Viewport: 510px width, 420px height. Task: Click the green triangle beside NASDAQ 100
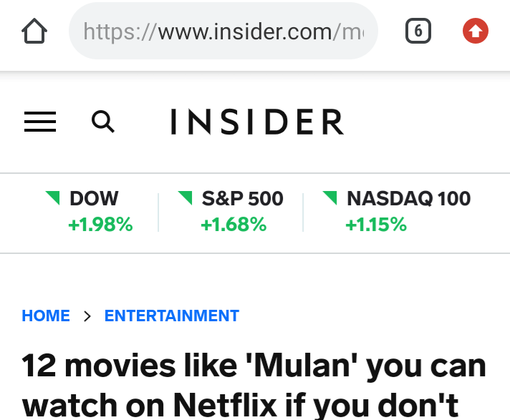click(x=330, y=197)
